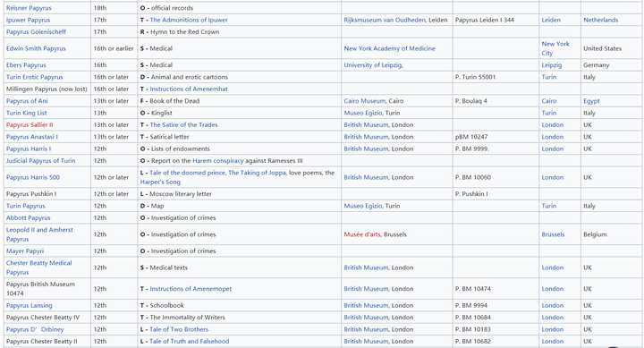
Task: Open the Papyrus Anastasi I link
Action: tap(31, 136)
